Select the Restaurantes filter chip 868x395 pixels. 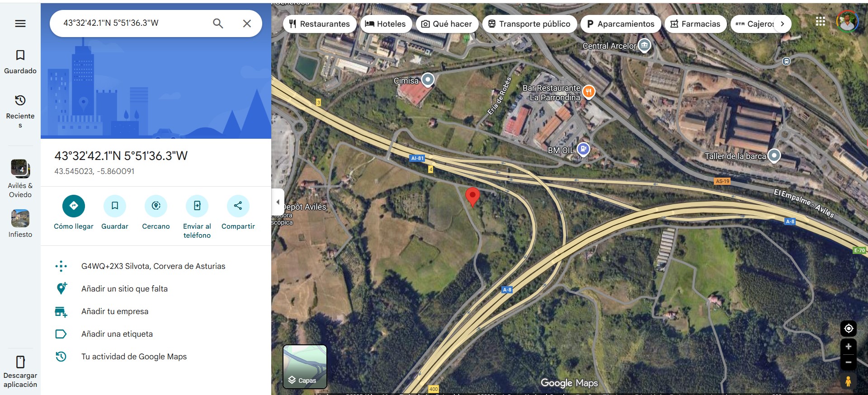click(320, 24)
